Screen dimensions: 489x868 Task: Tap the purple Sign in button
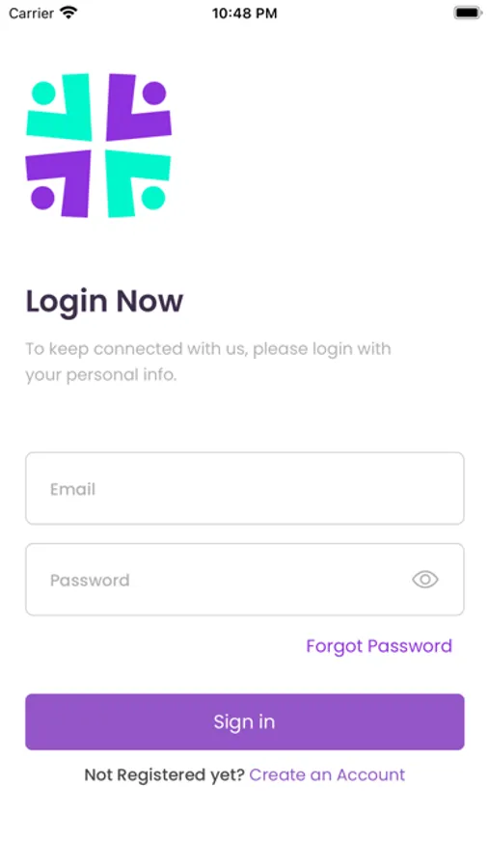coord(244,721)
